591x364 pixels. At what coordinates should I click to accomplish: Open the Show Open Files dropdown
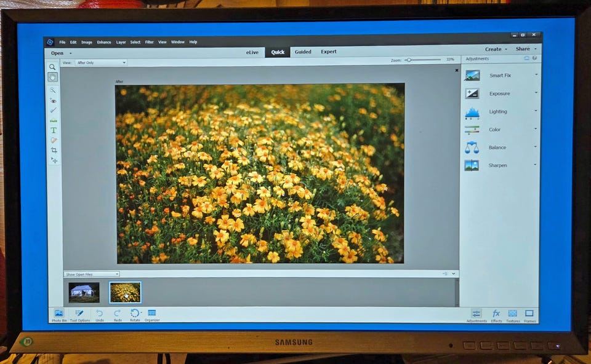92,274
